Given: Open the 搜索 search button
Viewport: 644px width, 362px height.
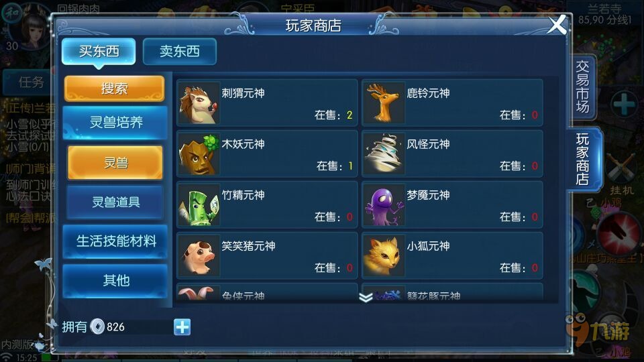Looking at the screenshot, I should coord(114,88).
